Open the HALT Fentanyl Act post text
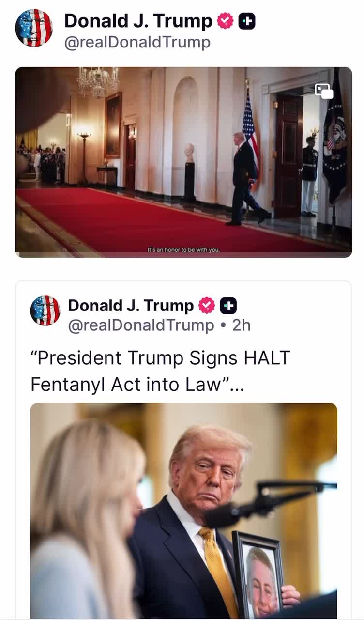This screenshot has height=620, width=364. 160,371
